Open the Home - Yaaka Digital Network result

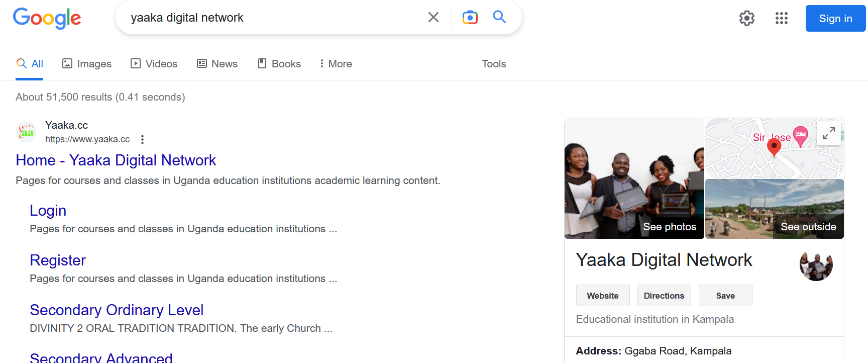tap(116, 160)
